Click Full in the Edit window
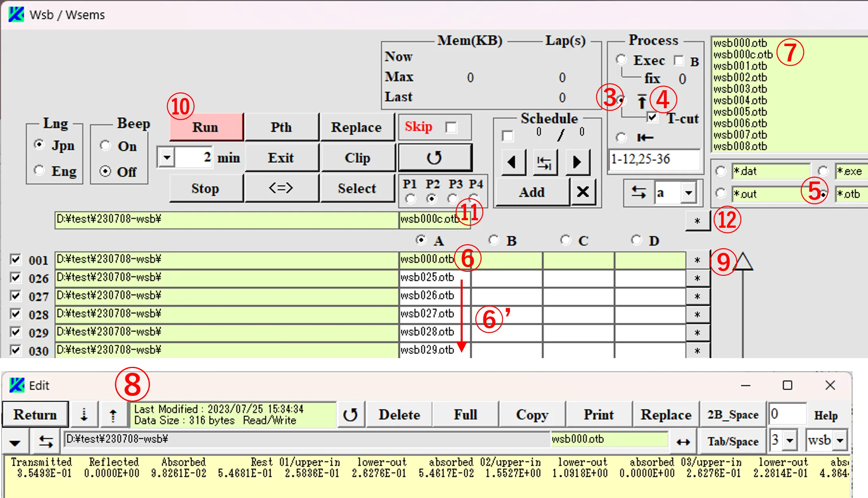The width and height of the screenshot is (868, 498). click(465, 415)
